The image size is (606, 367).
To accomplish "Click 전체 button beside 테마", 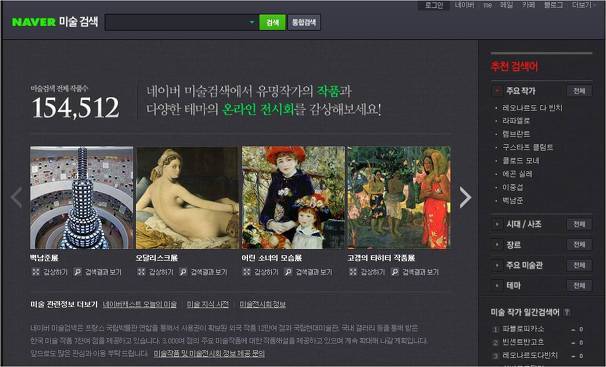I will click(x=579, y=285).
